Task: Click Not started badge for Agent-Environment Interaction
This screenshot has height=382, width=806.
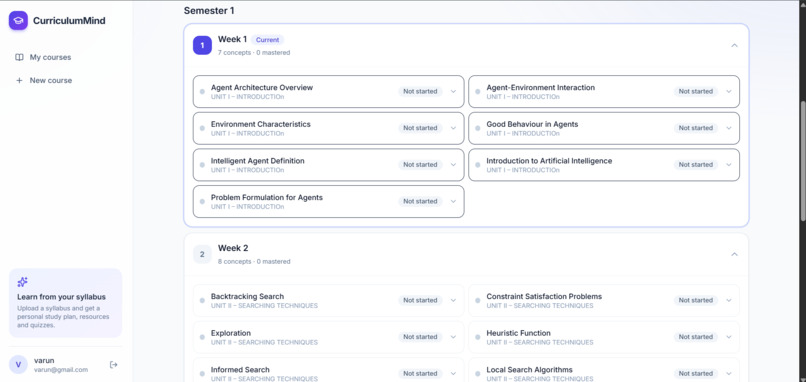Action: [x=695, y=92]
